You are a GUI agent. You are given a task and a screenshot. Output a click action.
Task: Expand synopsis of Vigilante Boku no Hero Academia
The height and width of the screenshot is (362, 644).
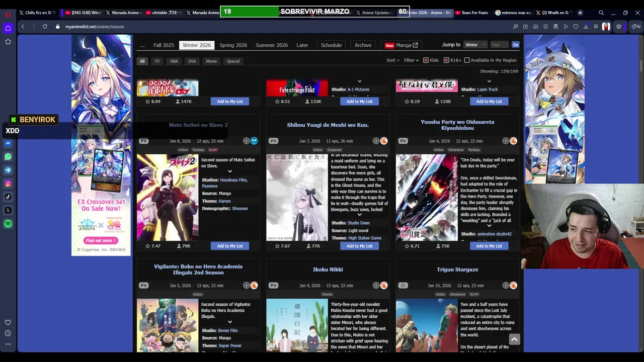(x=230, y=322)
